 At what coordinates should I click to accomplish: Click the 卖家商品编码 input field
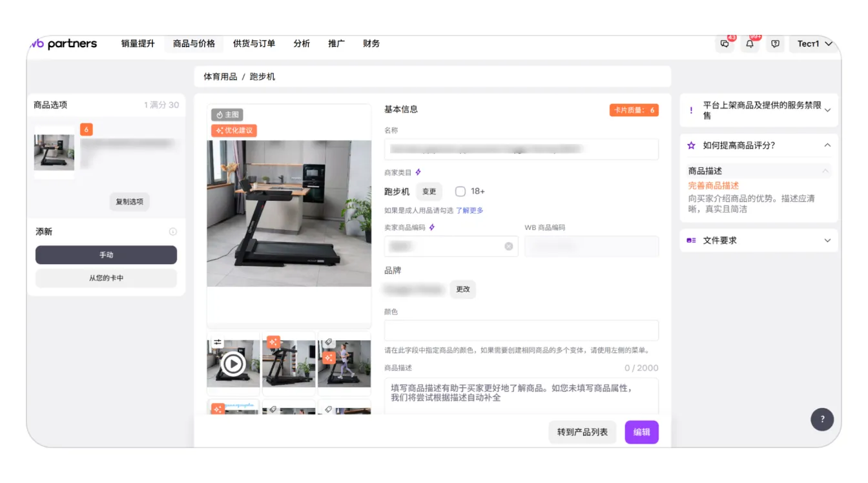[451, 247]
